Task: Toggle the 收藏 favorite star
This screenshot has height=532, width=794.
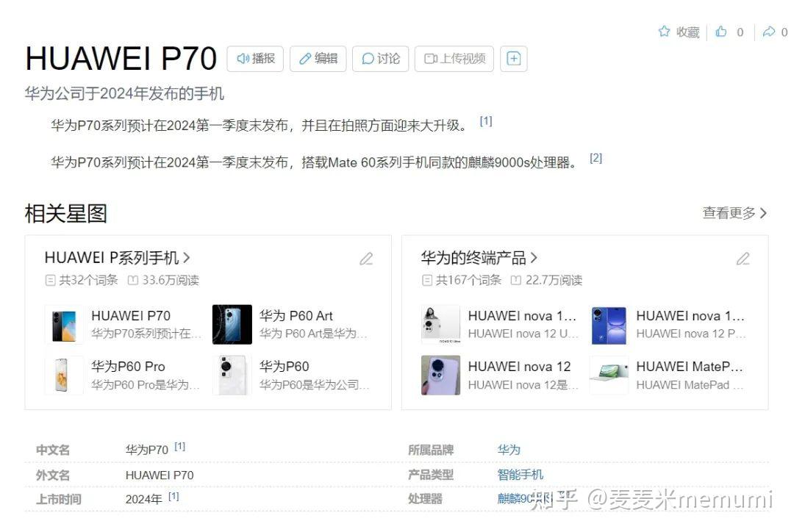Action: tap(664, 32)
